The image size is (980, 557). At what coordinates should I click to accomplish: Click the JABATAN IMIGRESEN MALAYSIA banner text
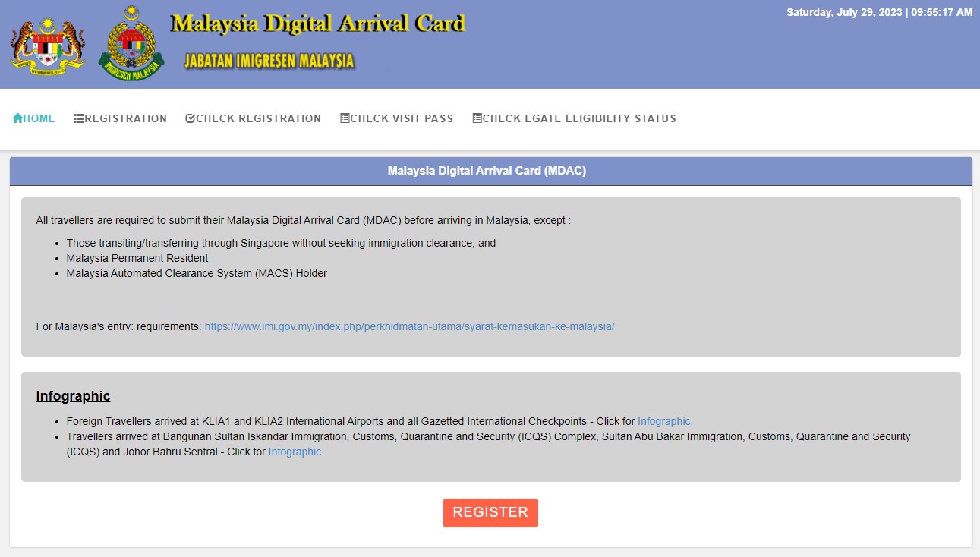pyautogui.click(x=269, y=61)
